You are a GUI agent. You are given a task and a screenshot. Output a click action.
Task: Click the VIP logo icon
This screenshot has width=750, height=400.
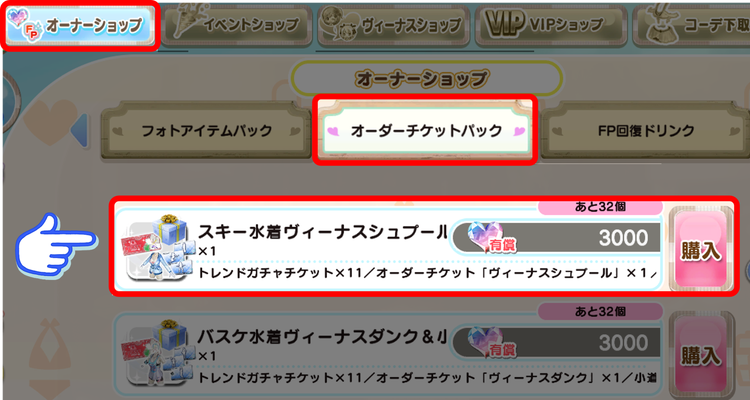point(503,22)
